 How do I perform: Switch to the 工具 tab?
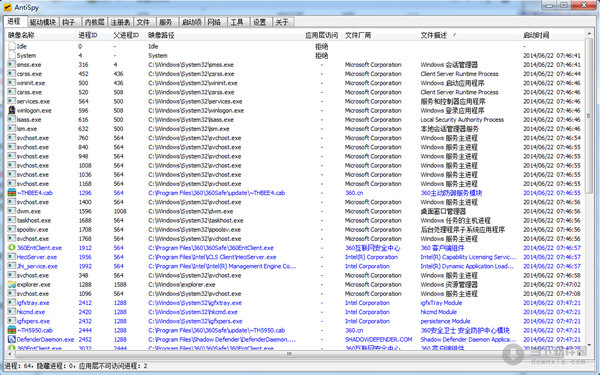click(x=238, y=22)
